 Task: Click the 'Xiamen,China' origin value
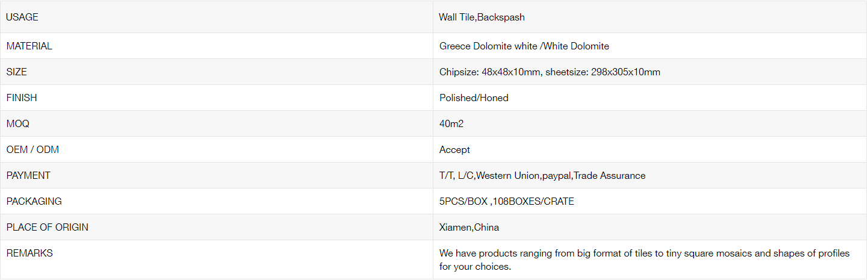pos(469,227)
